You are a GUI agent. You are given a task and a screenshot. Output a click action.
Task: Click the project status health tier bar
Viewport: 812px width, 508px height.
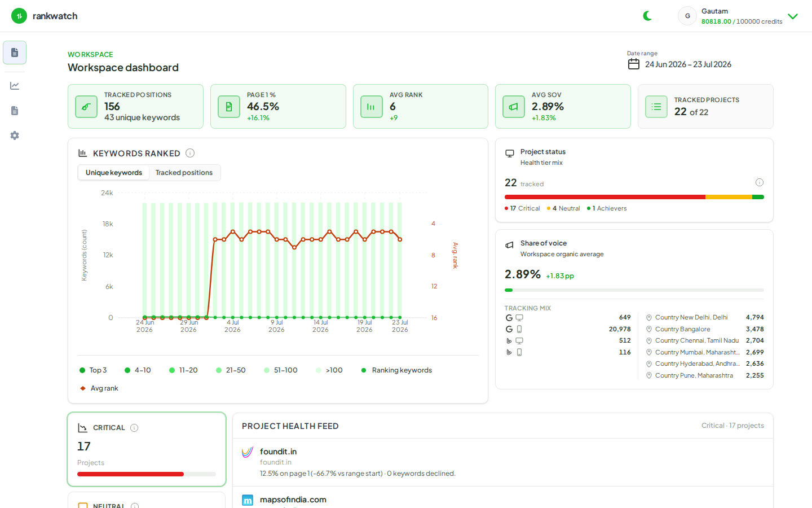pos(634,197)
